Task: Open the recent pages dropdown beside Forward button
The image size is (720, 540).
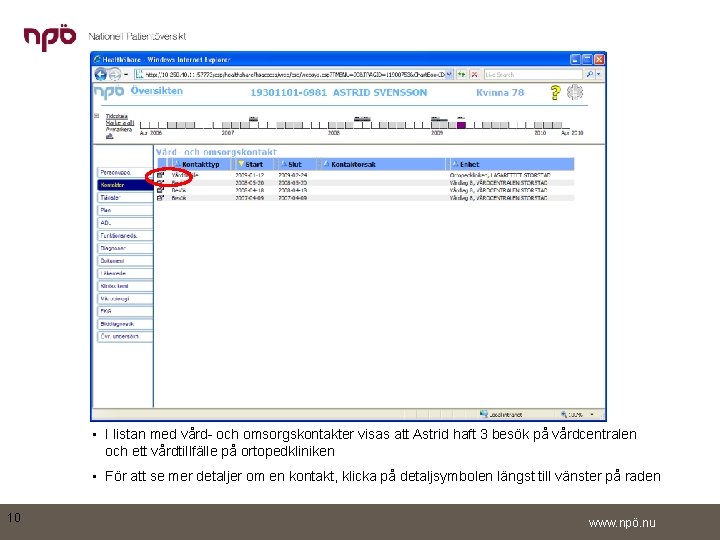Action: [126, 74]
